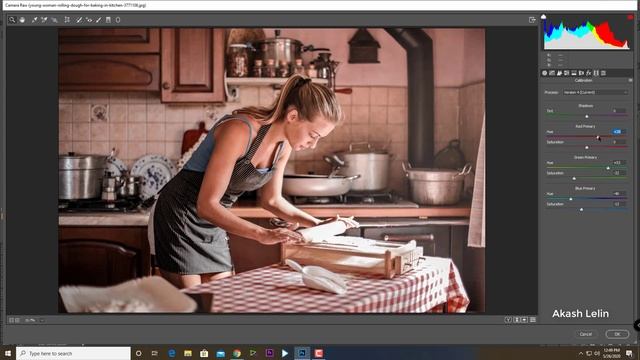Click the Blue Primary Hue value field
Screen dimensions: 640x360
(619, 193)
